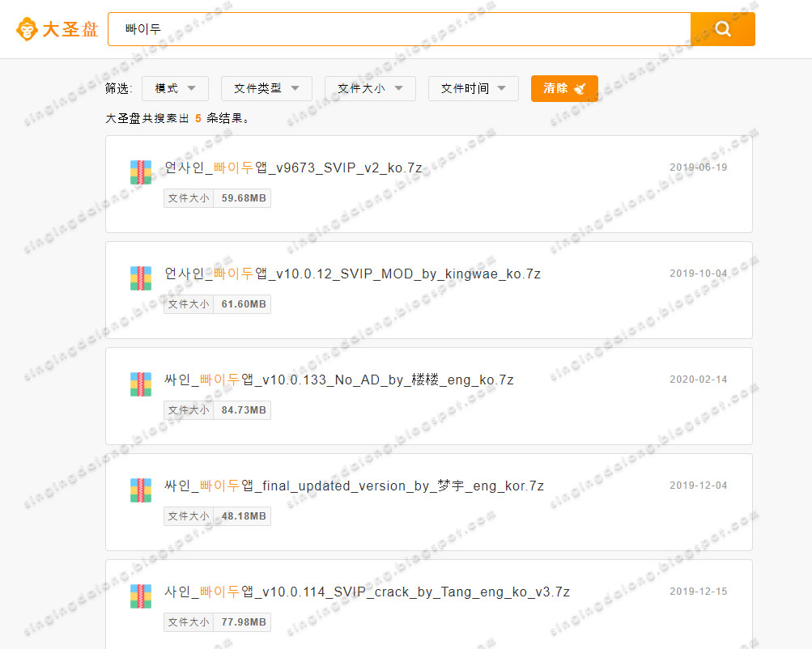Click the 61.60MB file size tag
812x649 pixels.
point(218,304)
